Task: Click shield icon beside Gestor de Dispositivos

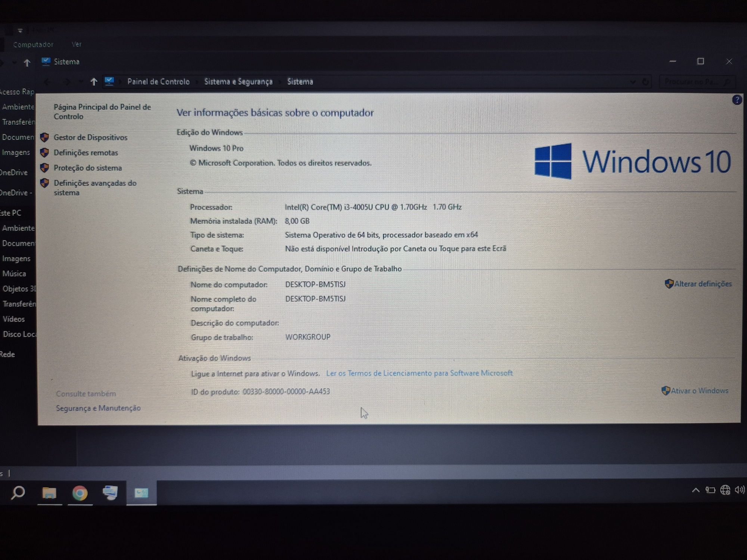Action: 44,137
